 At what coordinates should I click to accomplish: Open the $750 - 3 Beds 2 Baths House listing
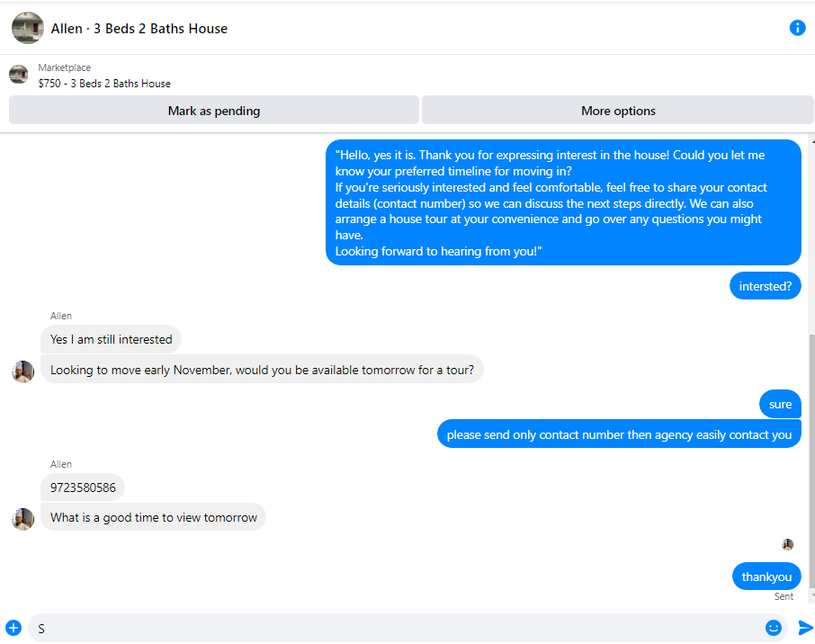(104, 83)
